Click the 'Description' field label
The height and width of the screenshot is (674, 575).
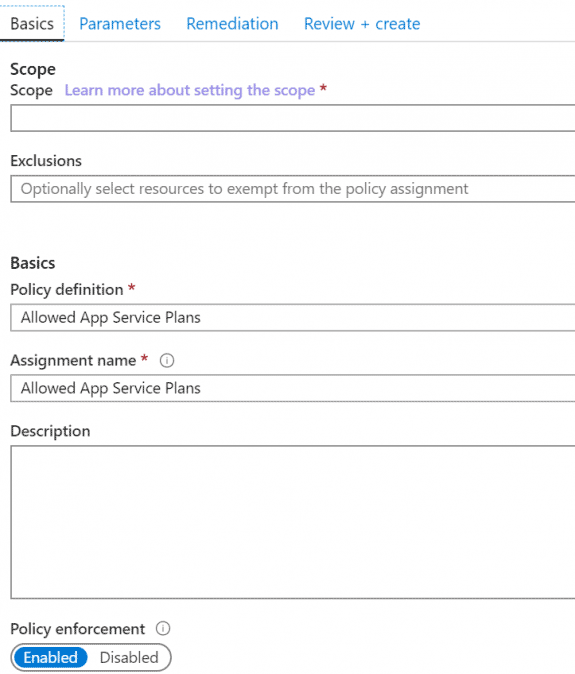[x=50, y=431]
